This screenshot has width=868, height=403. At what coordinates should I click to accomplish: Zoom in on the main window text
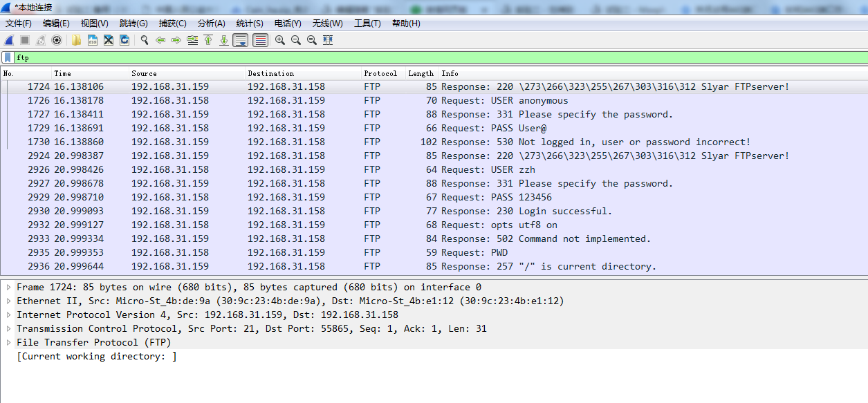pos(280,40)
